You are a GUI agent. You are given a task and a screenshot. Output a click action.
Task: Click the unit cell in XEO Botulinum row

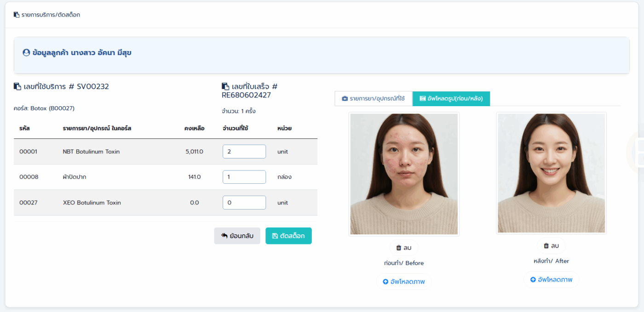[x=282, y=203]
